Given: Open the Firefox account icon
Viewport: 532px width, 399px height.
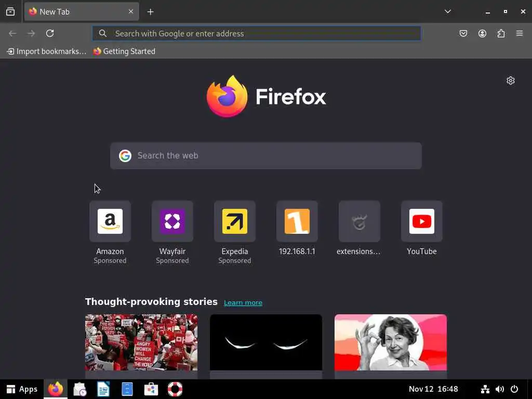Looking at the screenshot, I should (x=482, y=33).
